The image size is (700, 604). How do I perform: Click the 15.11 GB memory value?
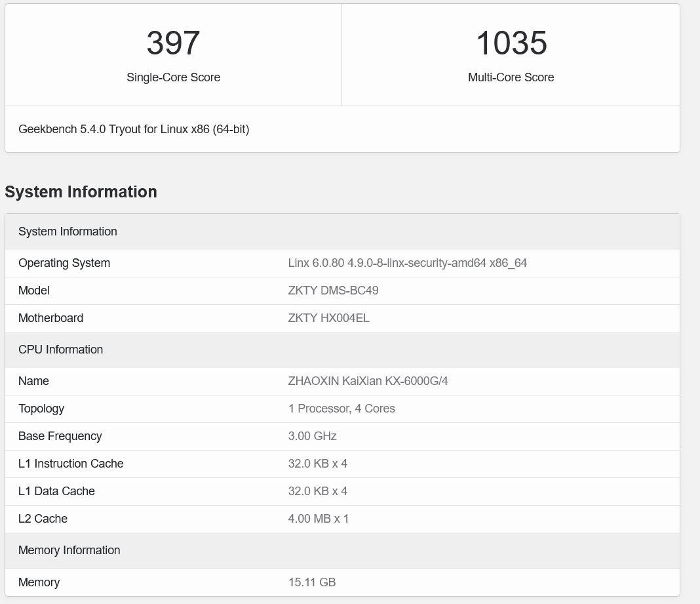[x=311, y=582]
